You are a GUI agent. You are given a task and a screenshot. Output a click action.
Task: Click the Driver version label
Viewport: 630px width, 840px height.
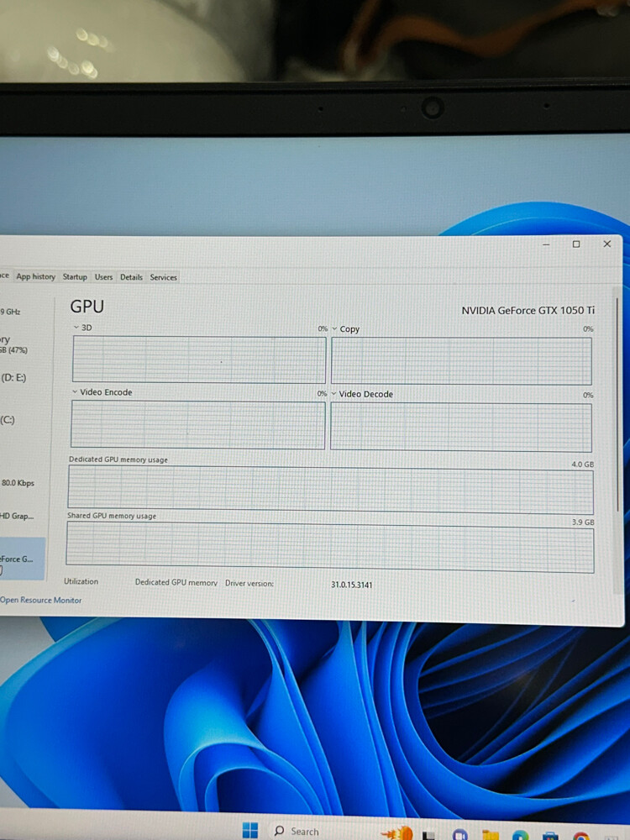(x=249, y=584)
